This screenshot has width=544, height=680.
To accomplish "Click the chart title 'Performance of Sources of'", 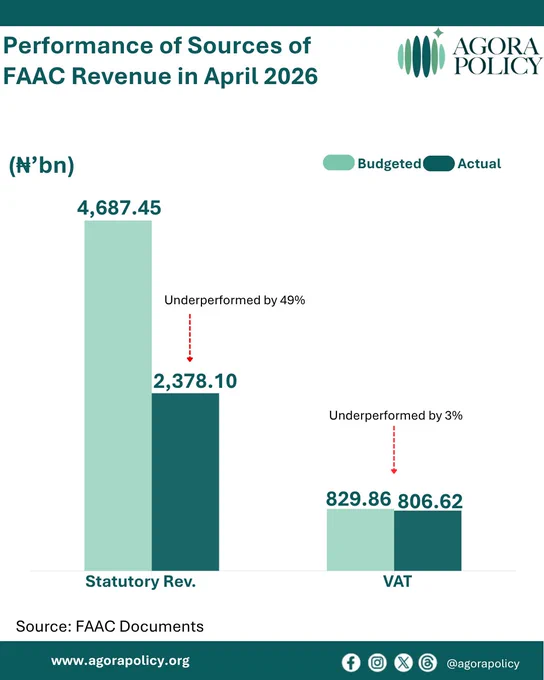I will tap(157, 46).
